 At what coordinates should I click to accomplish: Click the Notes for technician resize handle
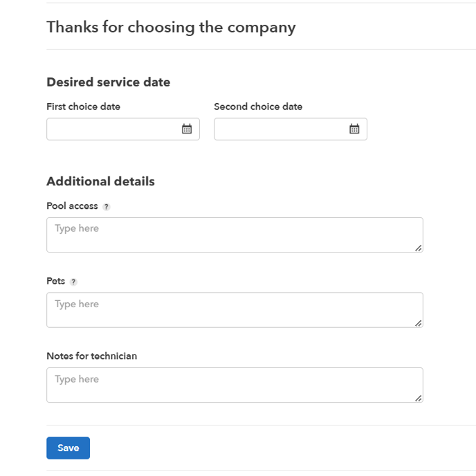[x=419, y=398]
